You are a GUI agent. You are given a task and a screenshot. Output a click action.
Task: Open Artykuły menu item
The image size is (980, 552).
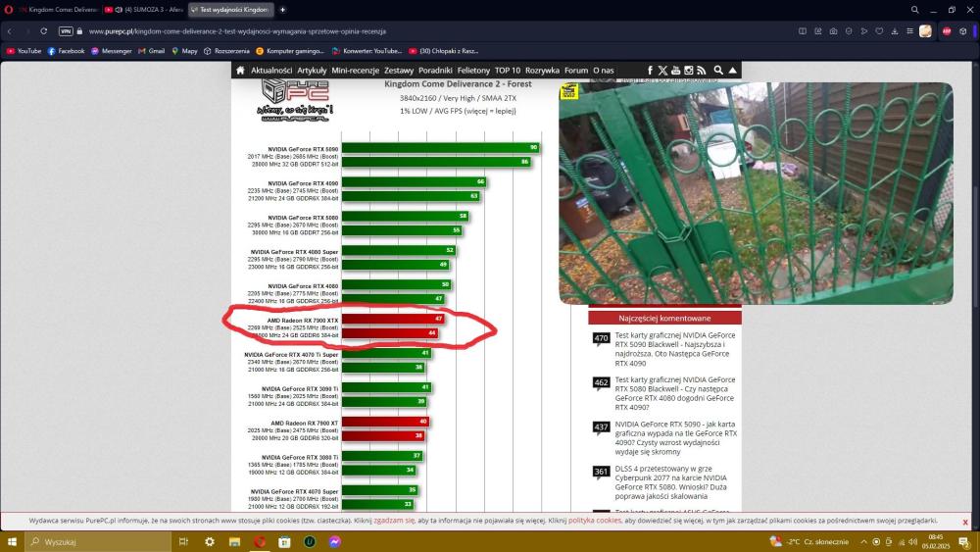click(x=312, y=71)
